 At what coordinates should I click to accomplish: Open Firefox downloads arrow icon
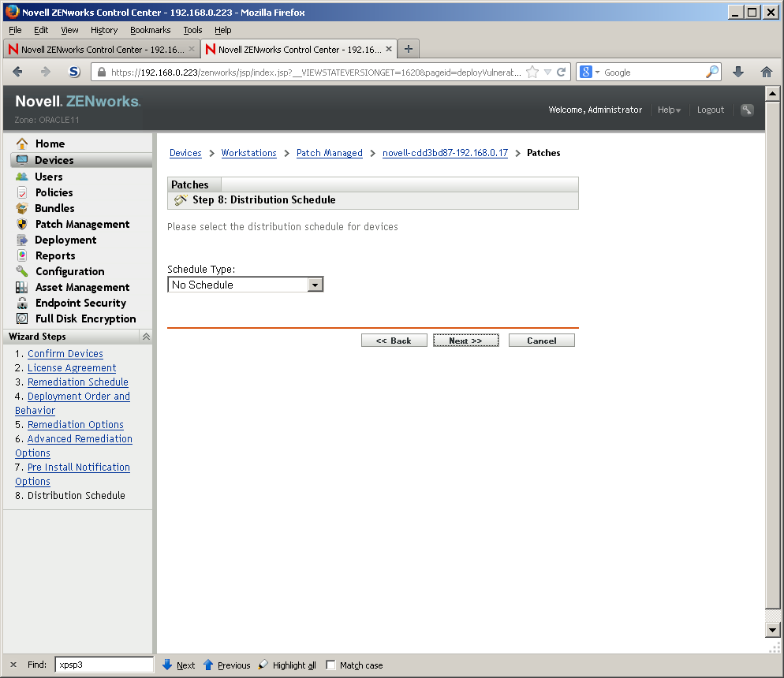[738, 72]
